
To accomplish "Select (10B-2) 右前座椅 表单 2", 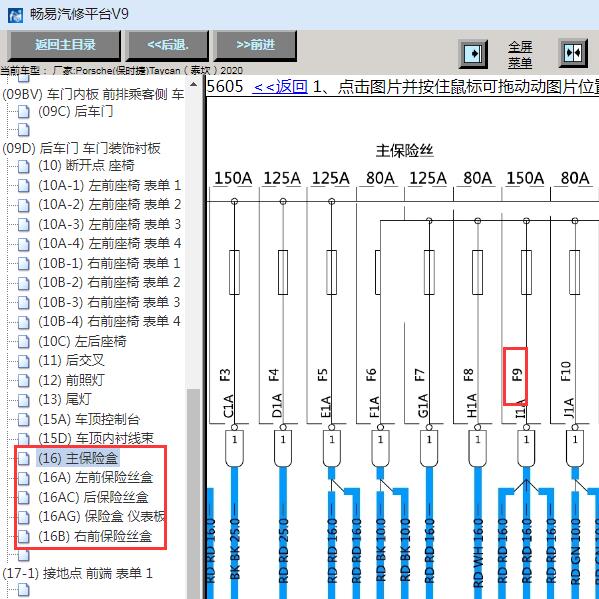I will [x=109, y=282].
